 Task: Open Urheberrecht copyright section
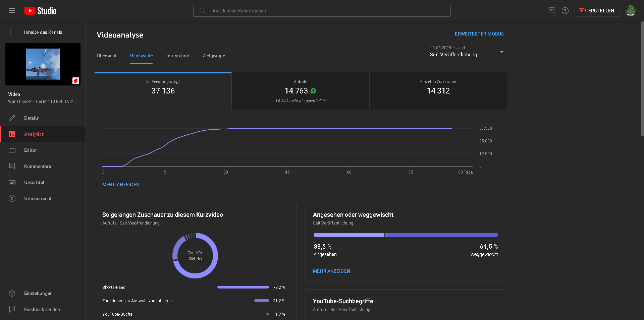38,198
